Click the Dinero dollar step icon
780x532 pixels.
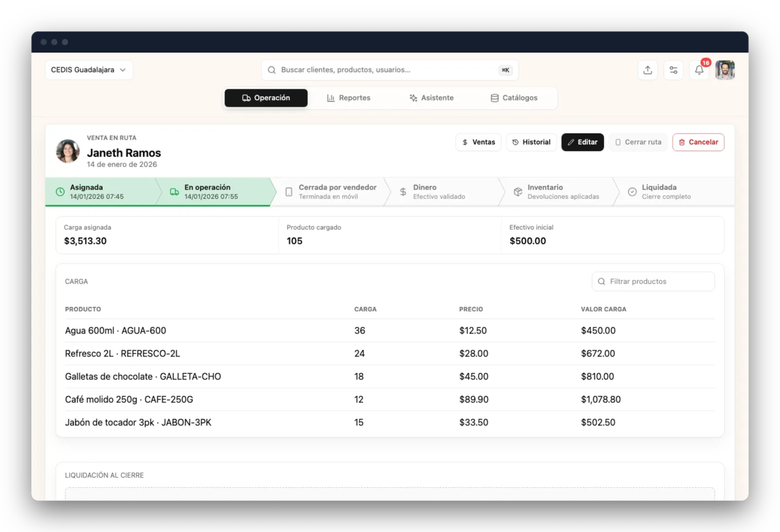pos(403,192)
